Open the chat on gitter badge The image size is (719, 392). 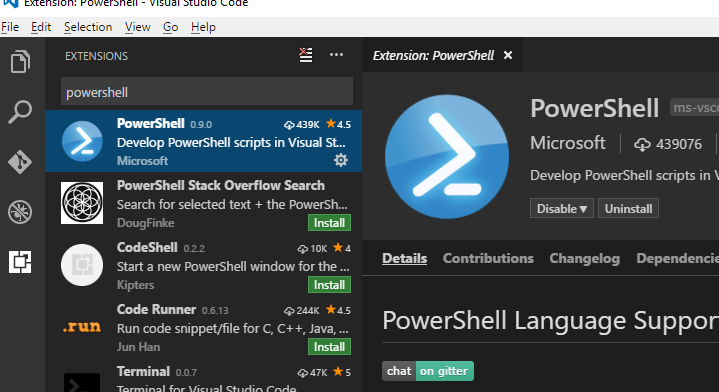tap(428, 371)
